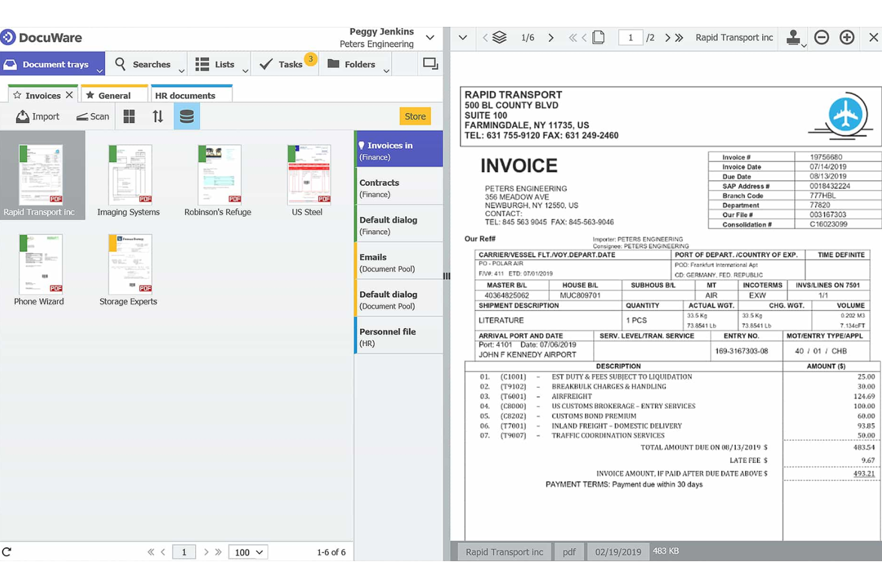Viewport: 882px width, 588px height.
Task: Click the yellow Store button
Action: pyautogui.click(x=415, y=116)
